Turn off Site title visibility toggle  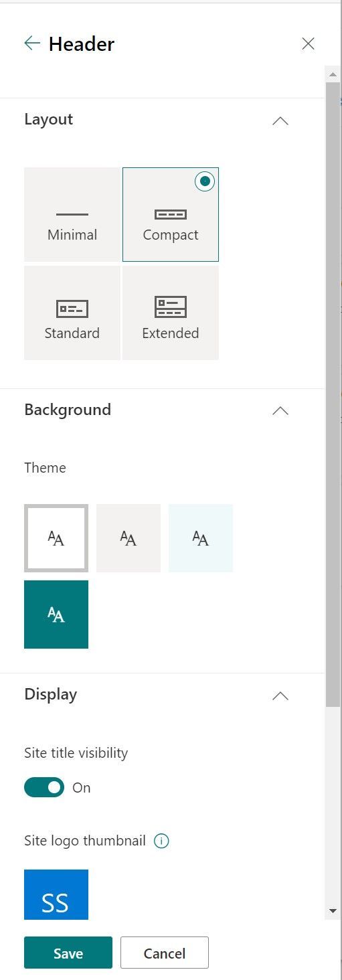point(44,787)
